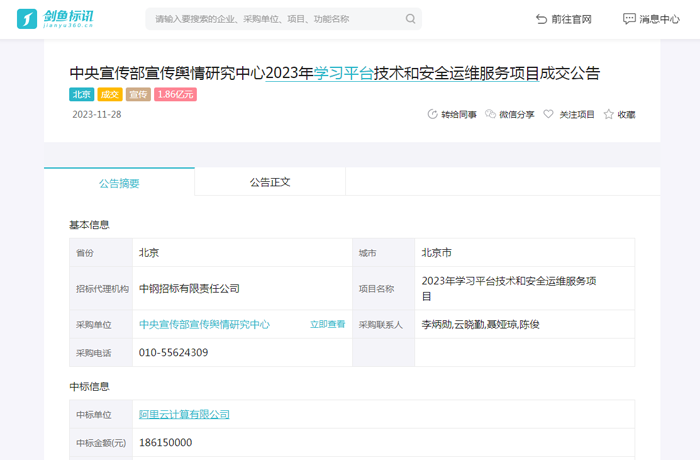Select the phone number 010-55624309

click(174, 352)
